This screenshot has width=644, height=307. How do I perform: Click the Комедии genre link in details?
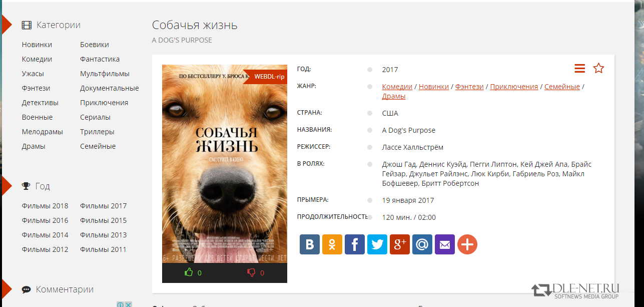[x=397, y=87]
